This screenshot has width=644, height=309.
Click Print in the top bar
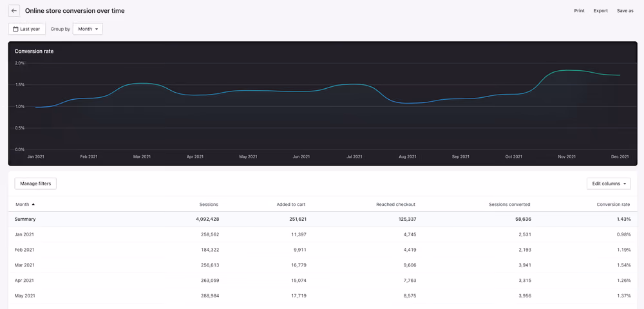pos(579,11)
